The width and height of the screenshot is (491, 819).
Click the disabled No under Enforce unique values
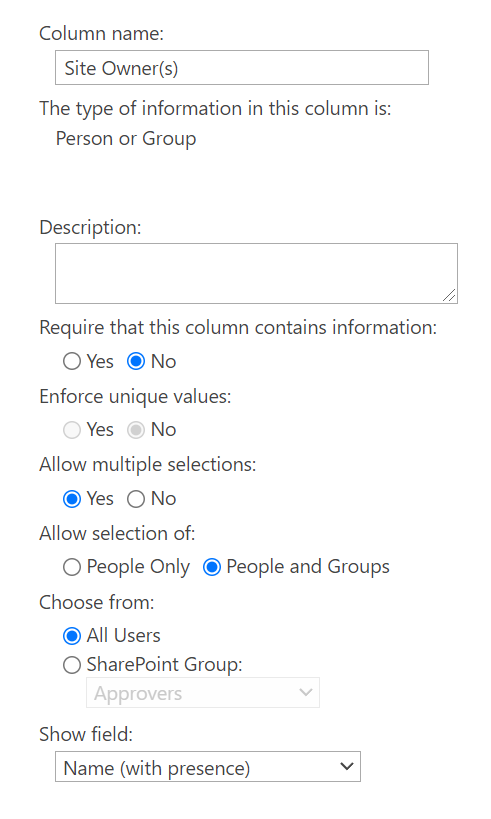click(x=136, y=430)
